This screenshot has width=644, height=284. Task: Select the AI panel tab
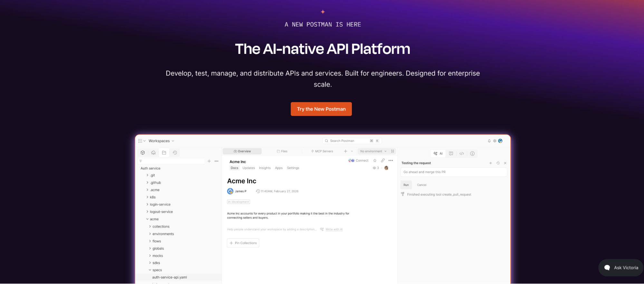click(x=438, y=153)
